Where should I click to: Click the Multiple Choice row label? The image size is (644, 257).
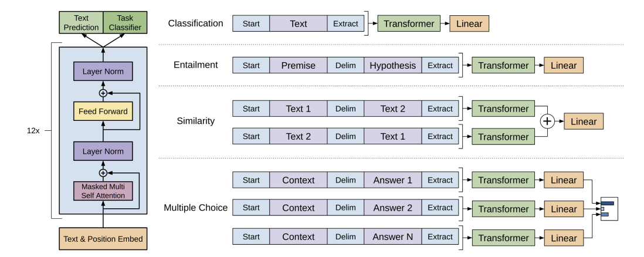pyautogui.click(x=195, y=208)
